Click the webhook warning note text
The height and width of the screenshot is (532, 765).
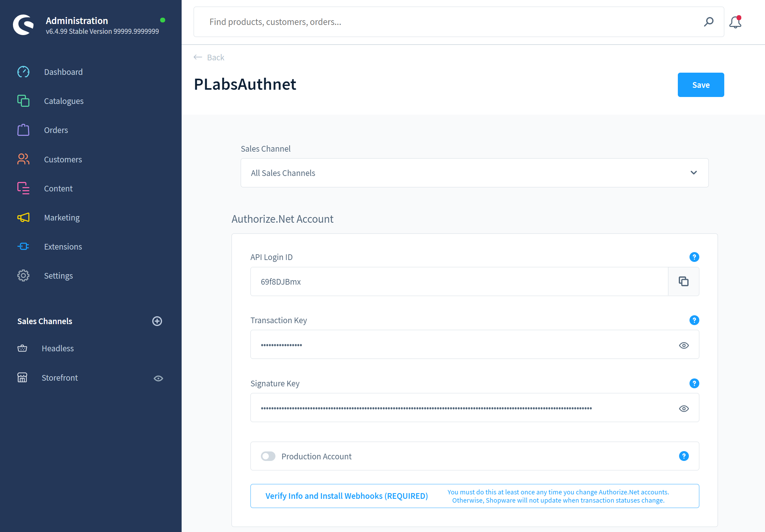558,496
